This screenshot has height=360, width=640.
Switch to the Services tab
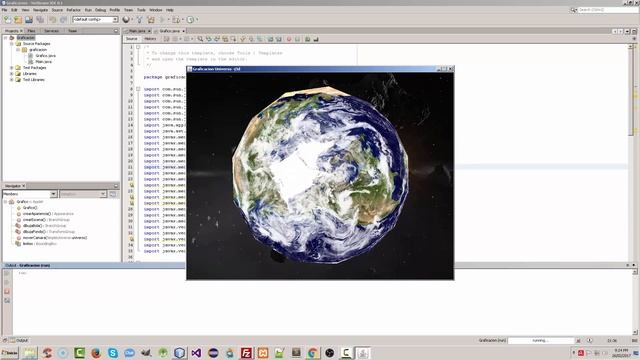51,31
